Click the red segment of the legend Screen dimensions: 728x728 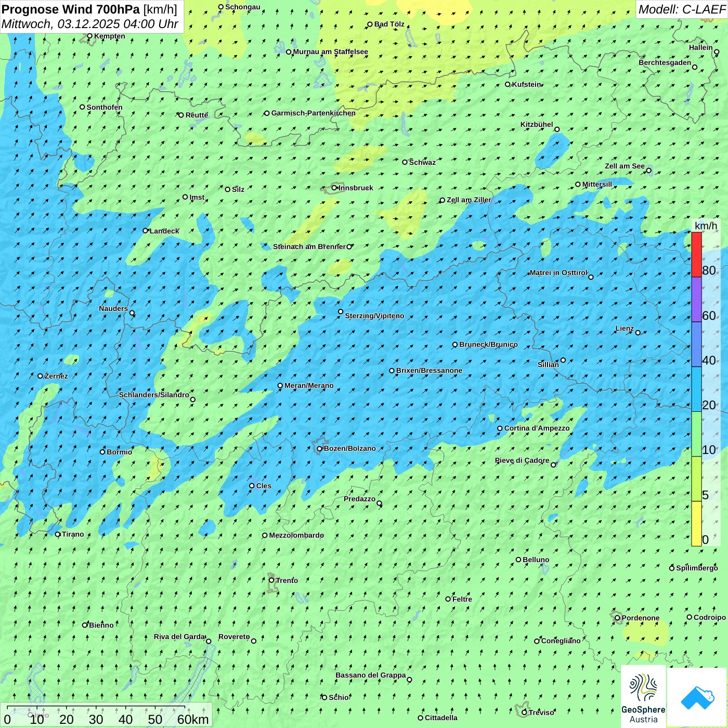(x=696, y=254)
